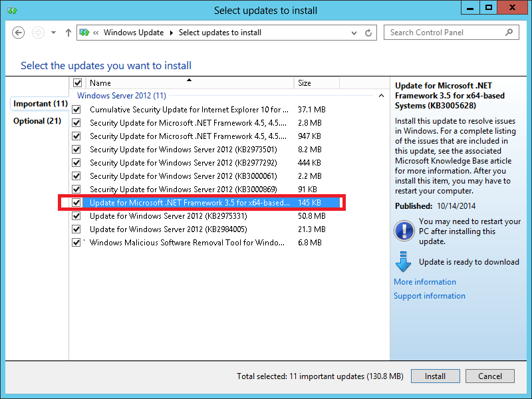Uncheck Security Update KB3000061
This screenshot has height=399, width=532.
click(76, 176)
